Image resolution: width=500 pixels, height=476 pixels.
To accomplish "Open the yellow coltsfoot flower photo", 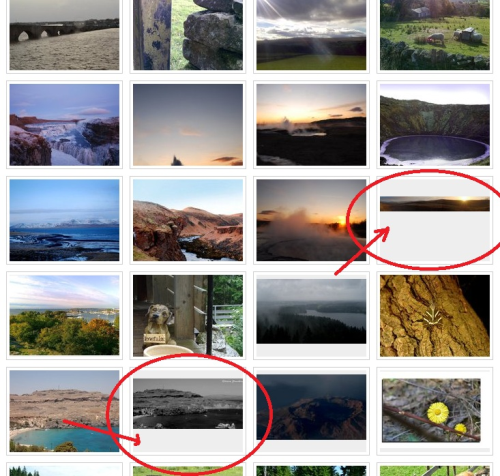I will tap(431, 410).
